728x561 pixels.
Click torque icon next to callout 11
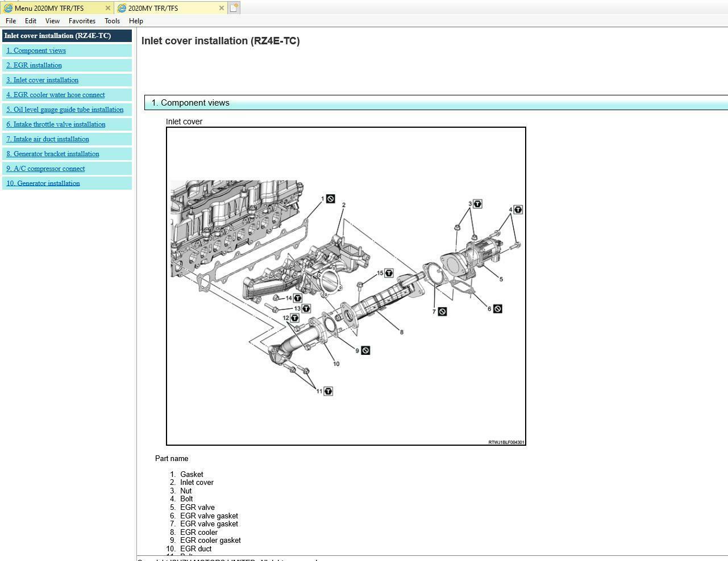[x=328, y=391]
